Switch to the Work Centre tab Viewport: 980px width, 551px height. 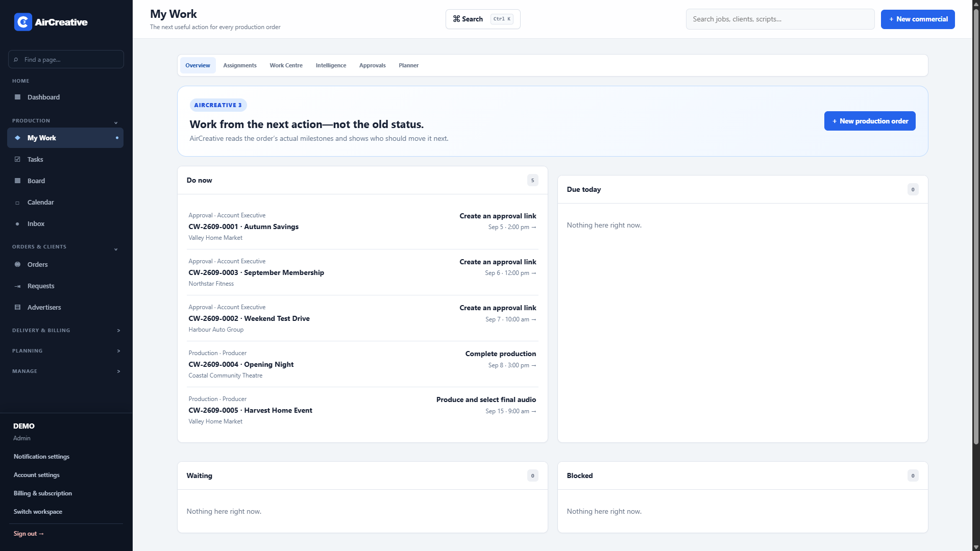[x=286, y=65]
